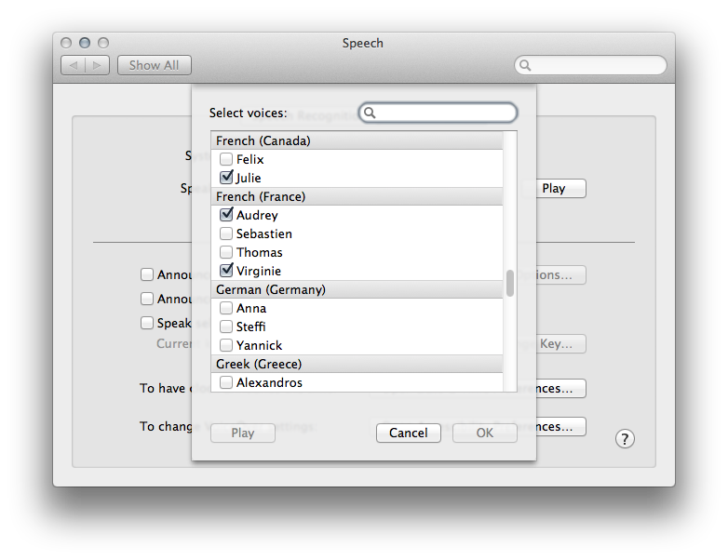Select the Anna German voice

click(x=226, y=308)
